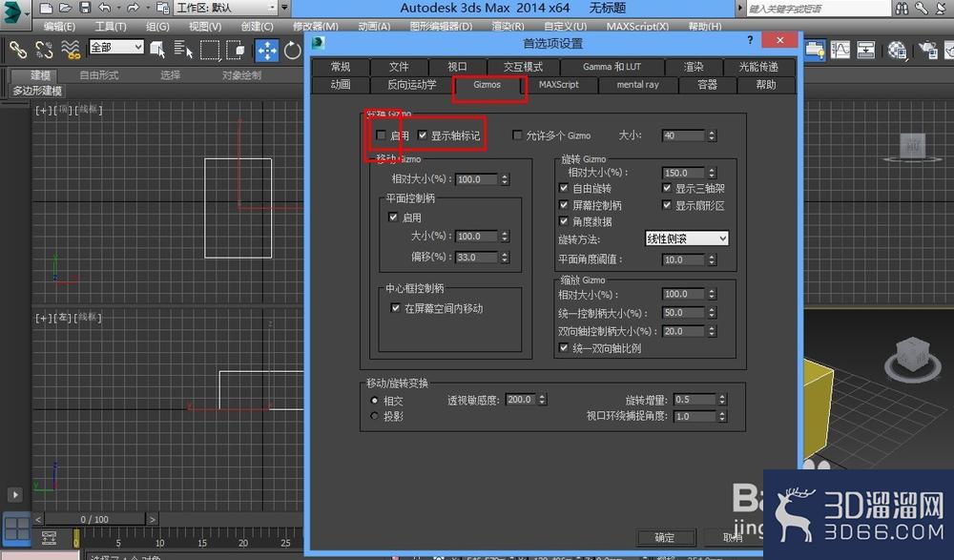This screenshot has height=560, width=954.
Task: Open the Curve Editor icon
Action: (x=840, y=50)
